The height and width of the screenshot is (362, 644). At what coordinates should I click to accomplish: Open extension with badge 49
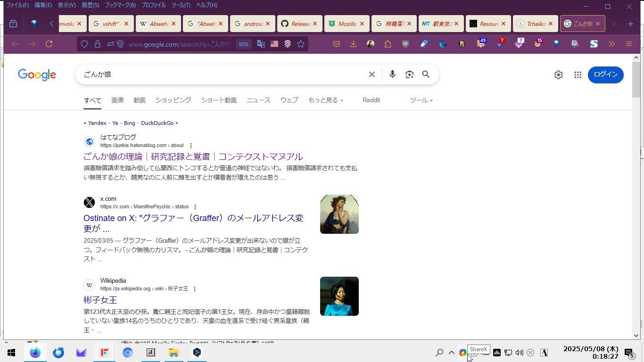[481, 43]
